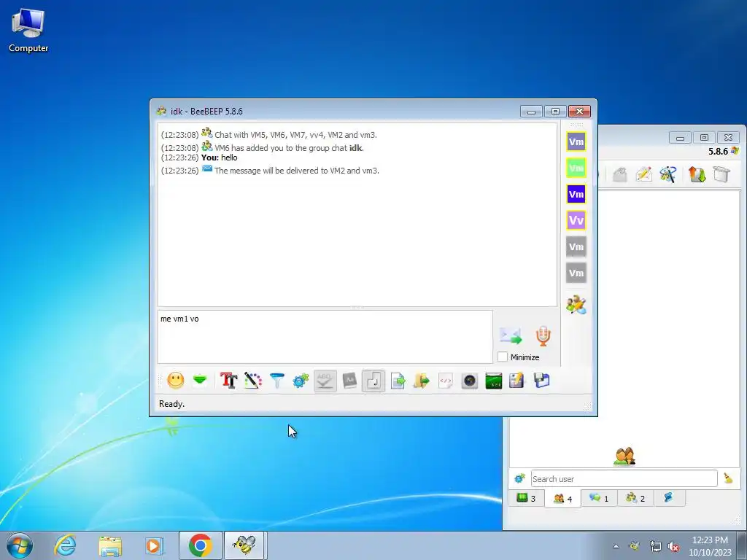Click into the message box containing 'me vm1 vo'

[x=325, y=337]
